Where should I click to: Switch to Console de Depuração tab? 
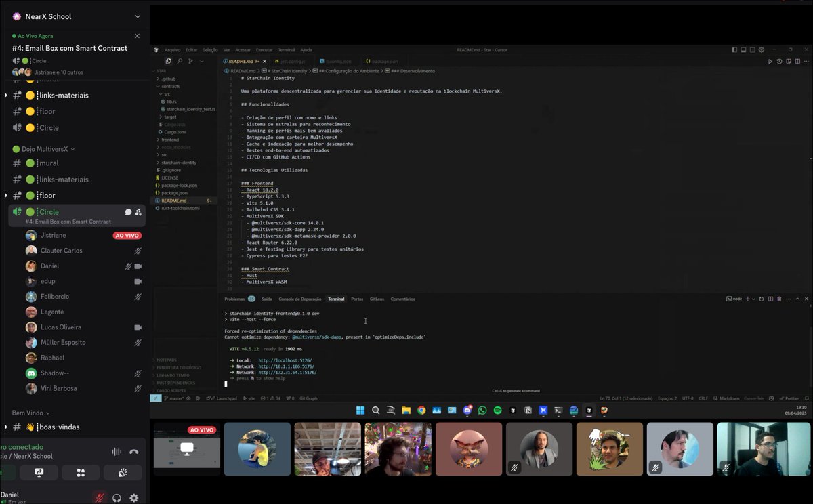[x=300, y=299]
